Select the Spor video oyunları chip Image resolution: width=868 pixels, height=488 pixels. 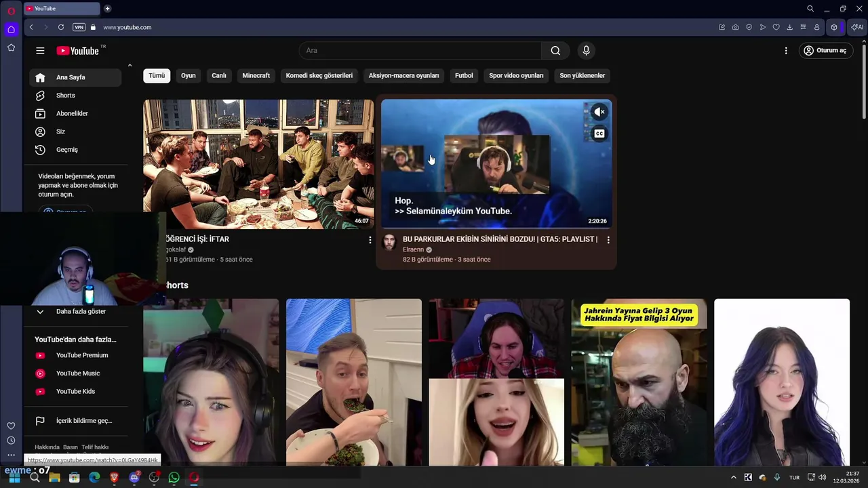516,76
